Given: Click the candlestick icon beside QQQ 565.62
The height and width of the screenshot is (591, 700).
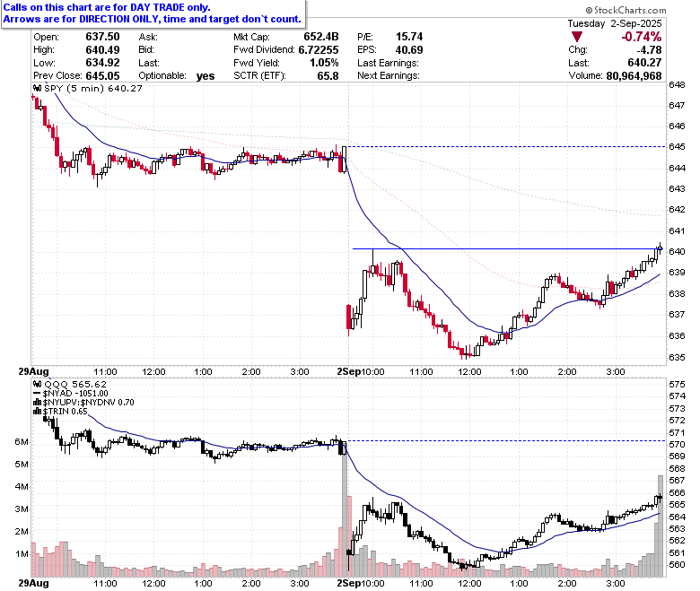Looking at the screenshot, I should click(38, 384).
